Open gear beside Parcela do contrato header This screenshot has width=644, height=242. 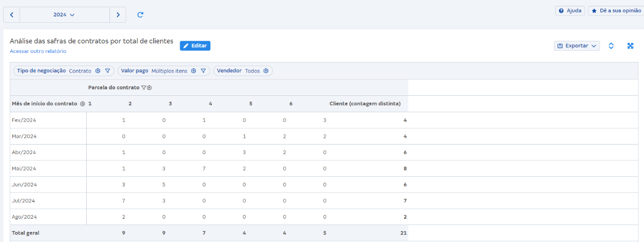tap(150, 88)
